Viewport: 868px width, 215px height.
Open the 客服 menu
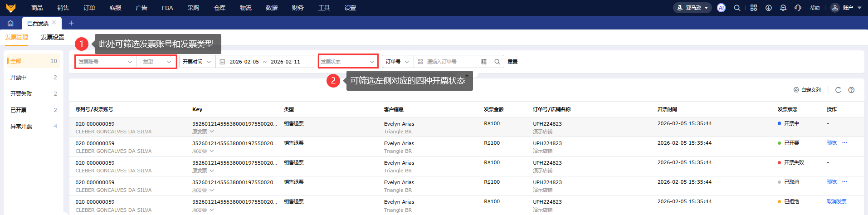[x=115, y=8]
